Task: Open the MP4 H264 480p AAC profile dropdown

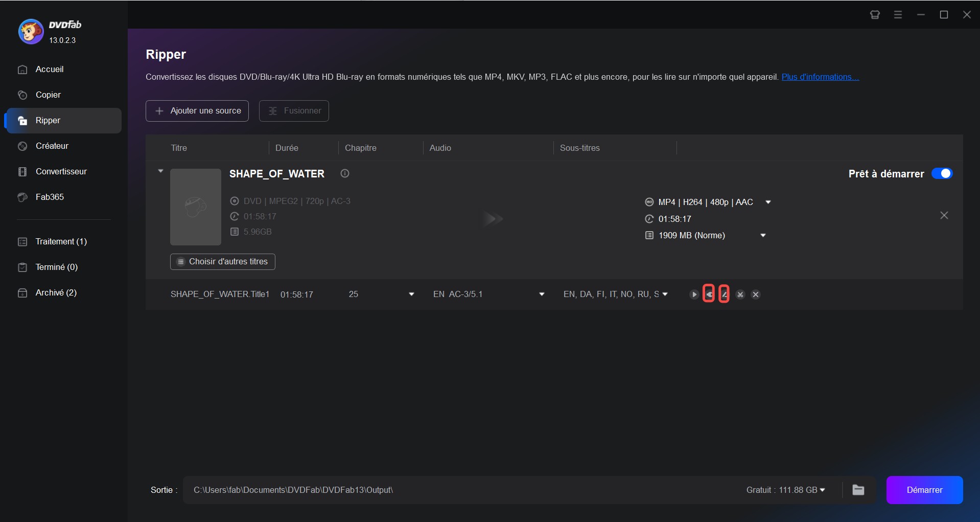Action: (x=767, y=202)
